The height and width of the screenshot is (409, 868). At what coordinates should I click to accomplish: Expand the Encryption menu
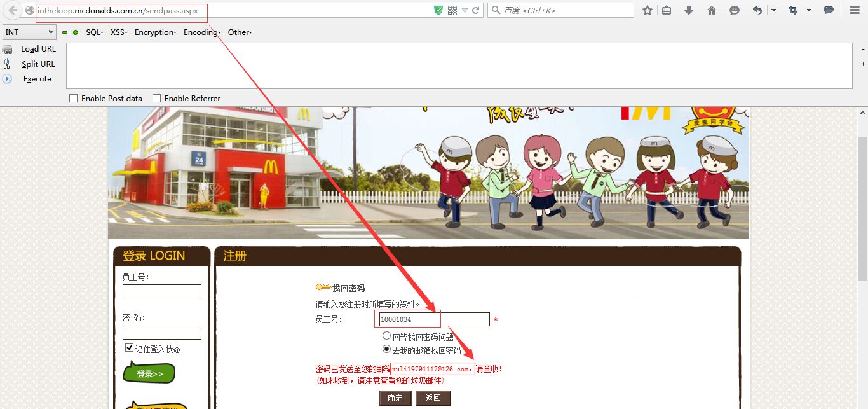(155, 32)
